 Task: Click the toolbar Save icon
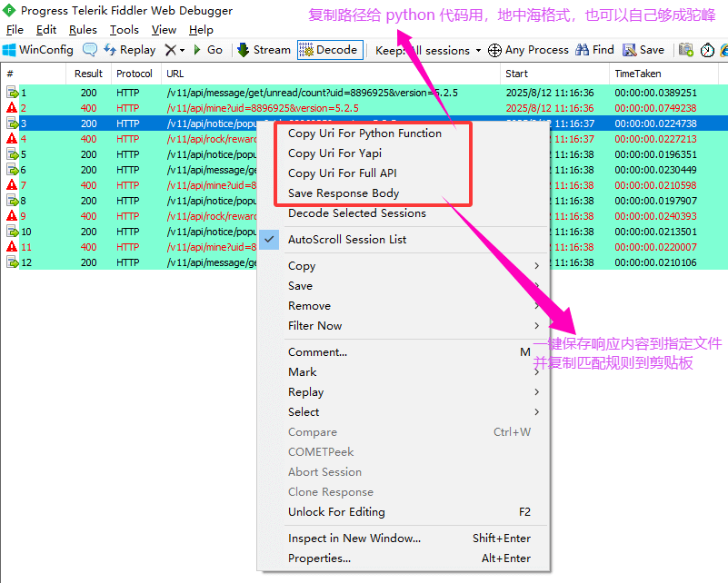coord(630,50)
